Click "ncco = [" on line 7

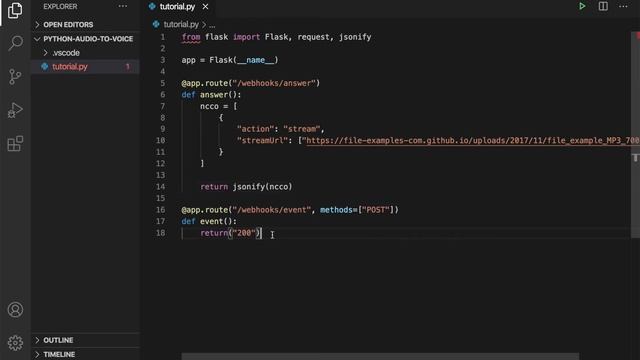[x=218, y=106]
